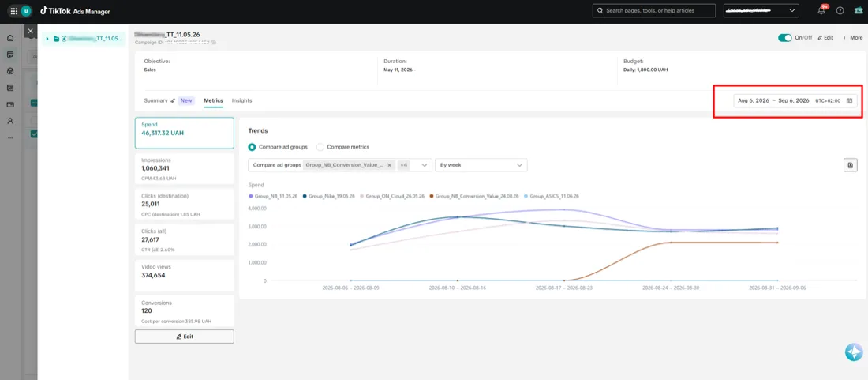The width and height of the screenshot is (868, 380).
Task: Click in the search pages input field
Action: click(656, 10)
